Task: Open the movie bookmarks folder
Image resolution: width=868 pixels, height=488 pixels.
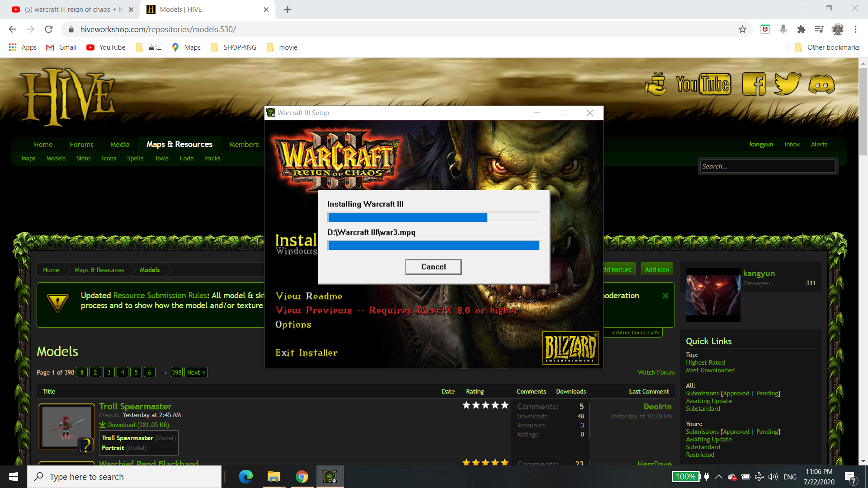Action: click(282, 47)
